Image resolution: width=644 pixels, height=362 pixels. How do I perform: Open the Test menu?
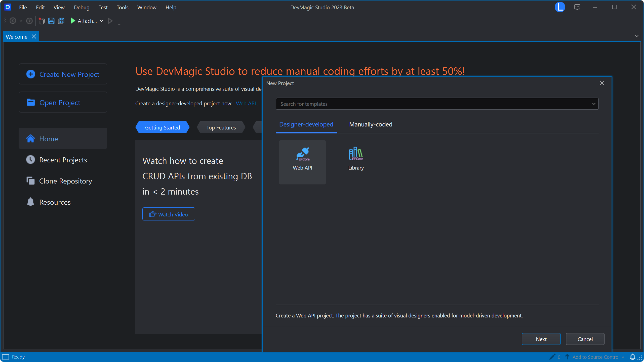[x=103, y=7]
